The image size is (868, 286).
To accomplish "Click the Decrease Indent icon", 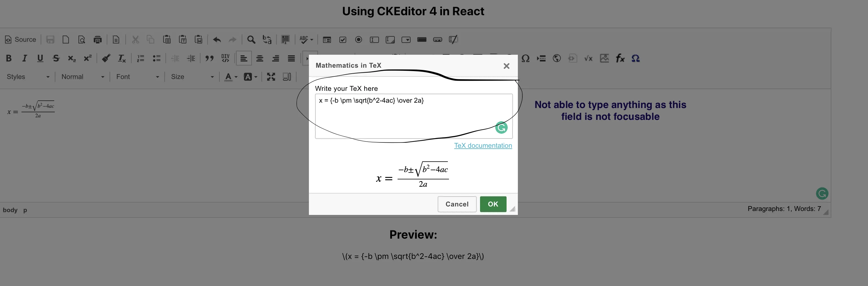I will 175,58.
